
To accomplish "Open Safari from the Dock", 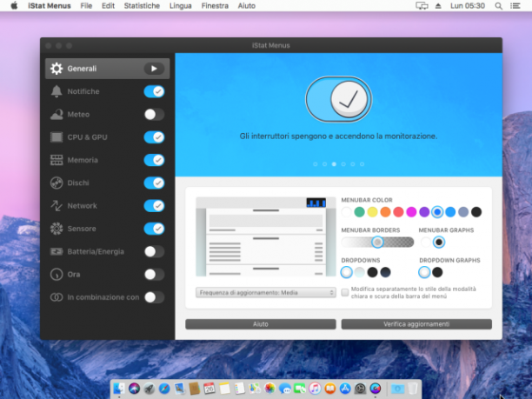I will [x=164, y=389].
